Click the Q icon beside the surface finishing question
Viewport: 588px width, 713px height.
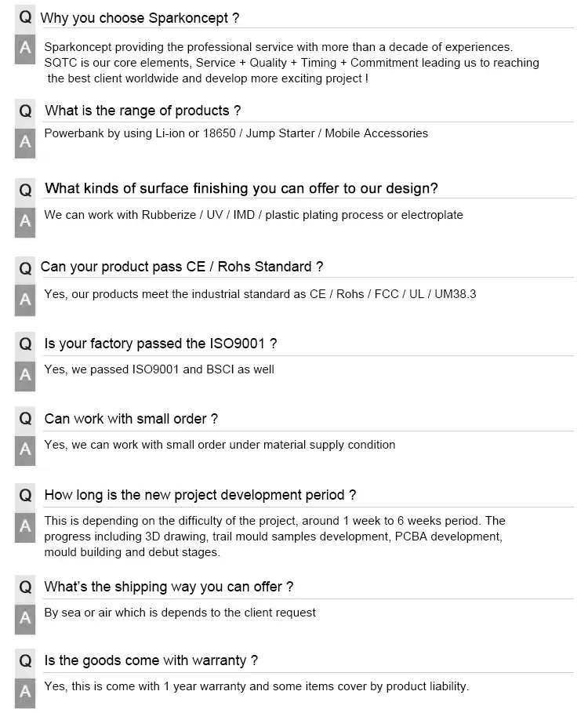[x=25, y=189]
